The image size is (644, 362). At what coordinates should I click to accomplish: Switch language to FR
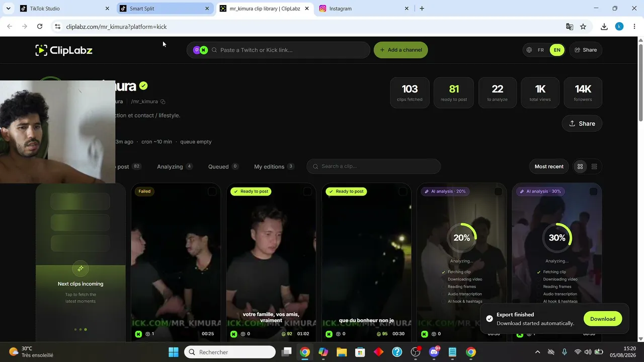[541, 50]
